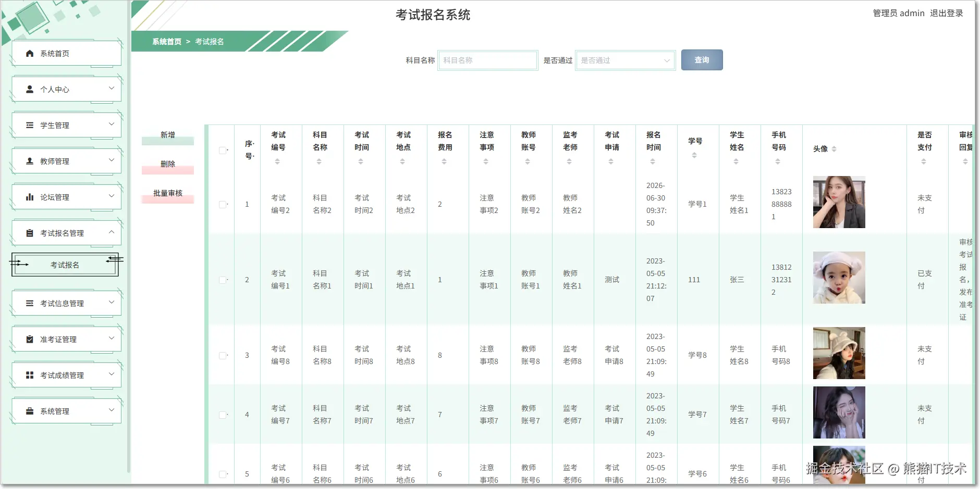Select the 考试报名 submenu item
This screenshot has height=489, width=980.
pyautogui.click(x=65, y=265)
